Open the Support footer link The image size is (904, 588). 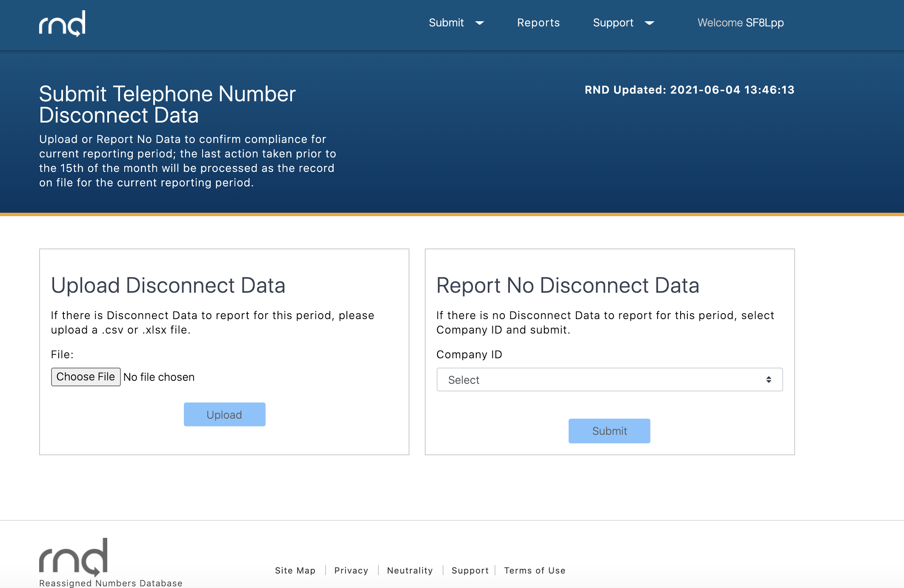point(470,571)
